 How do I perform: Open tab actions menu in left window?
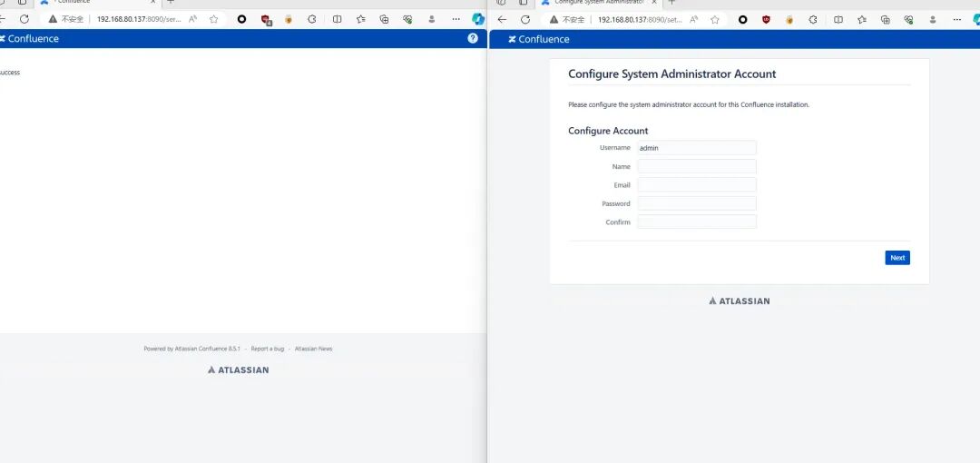tap(22, 2)
